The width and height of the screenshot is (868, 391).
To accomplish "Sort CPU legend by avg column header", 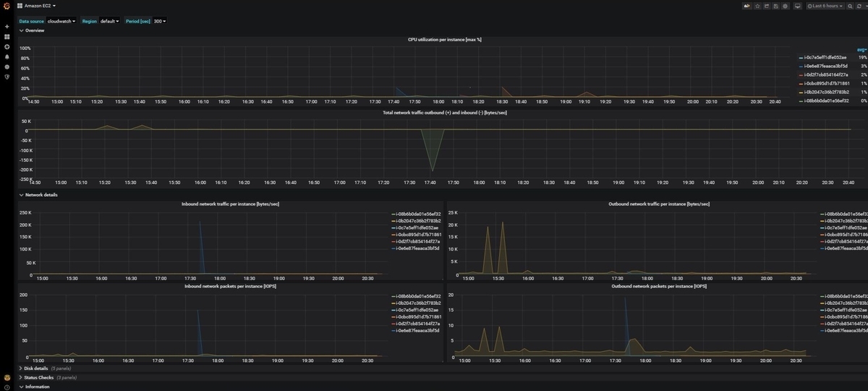I will tap(862, 49).
